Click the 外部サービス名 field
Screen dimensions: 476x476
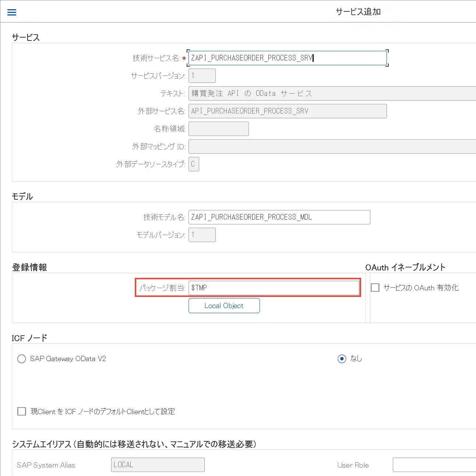(287, 111)
